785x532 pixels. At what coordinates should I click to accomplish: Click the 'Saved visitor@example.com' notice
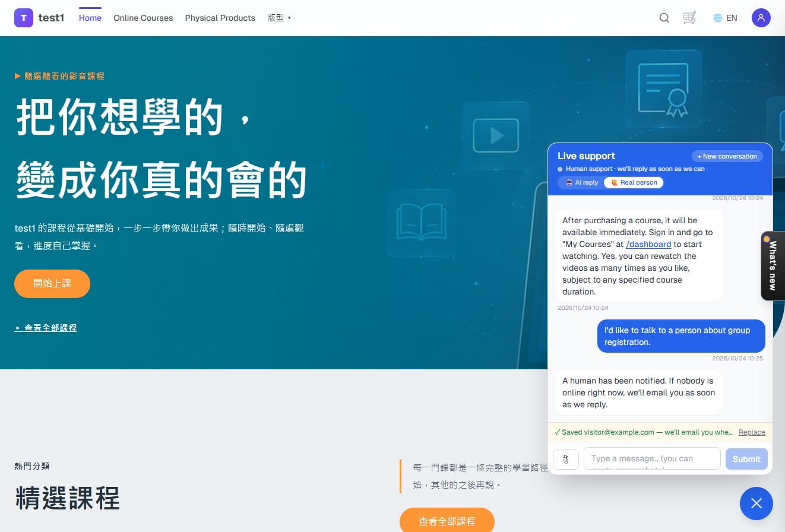644,432
